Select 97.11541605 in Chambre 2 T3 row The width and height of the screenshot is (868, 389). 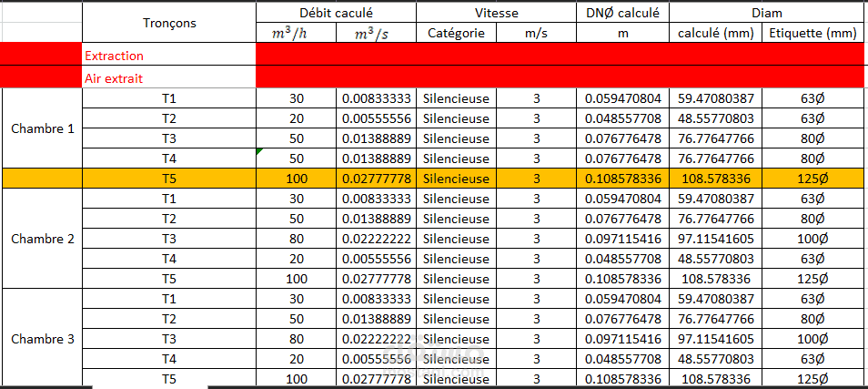[x=716, y=239]
